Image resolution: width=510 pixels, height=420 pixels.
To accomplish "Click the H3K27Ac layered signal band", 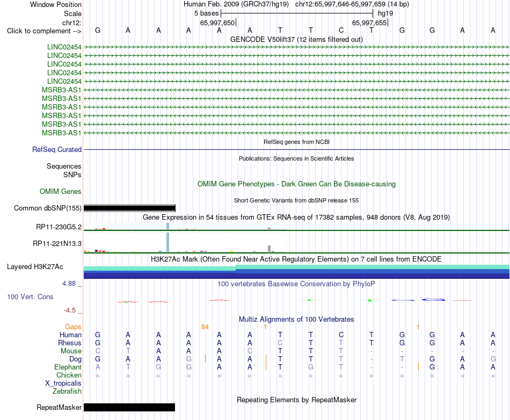I will pyautogui.click(x=296, y=272).
